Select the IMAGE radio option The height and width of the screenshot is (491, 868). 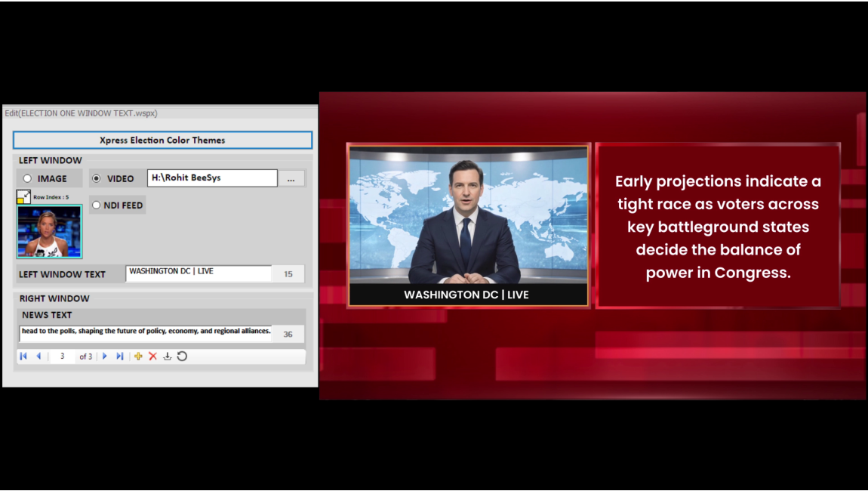point(28,179)
